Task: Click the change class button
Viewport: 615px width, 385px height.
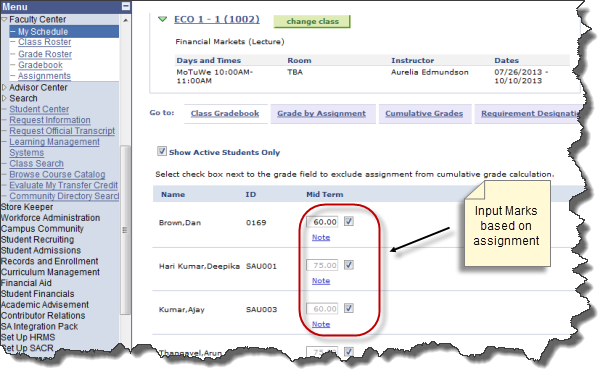Action: click(312, 22)
